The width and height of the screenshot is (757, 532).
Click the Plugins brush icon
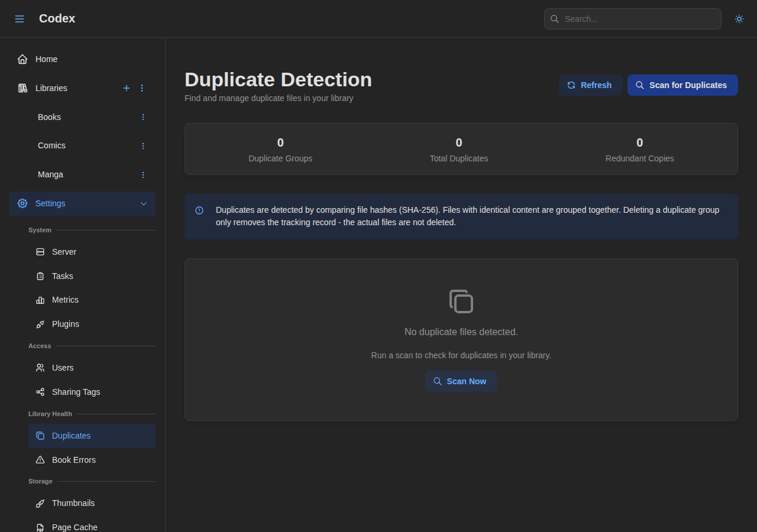[x=40, y=324]
